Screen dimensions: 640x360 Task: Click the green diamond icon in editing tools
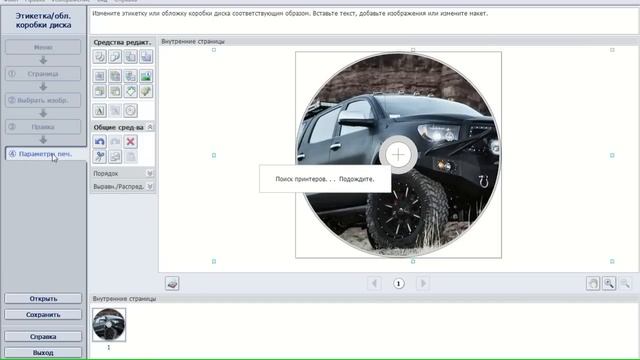131,91
